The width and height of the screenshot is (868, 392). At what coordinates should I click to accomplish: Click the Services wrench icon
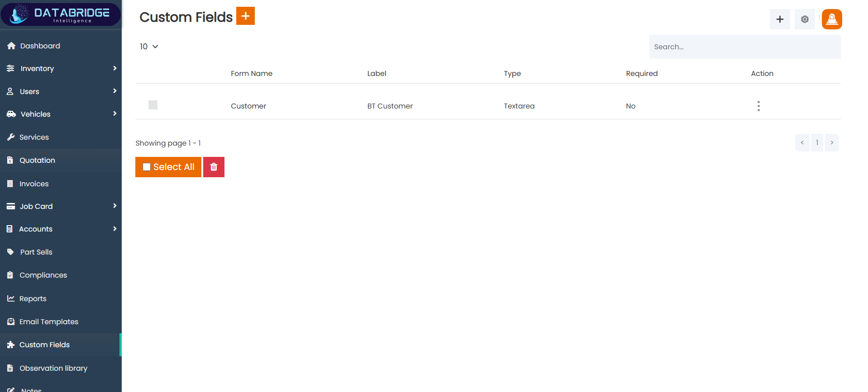click(x=11, y=137)
